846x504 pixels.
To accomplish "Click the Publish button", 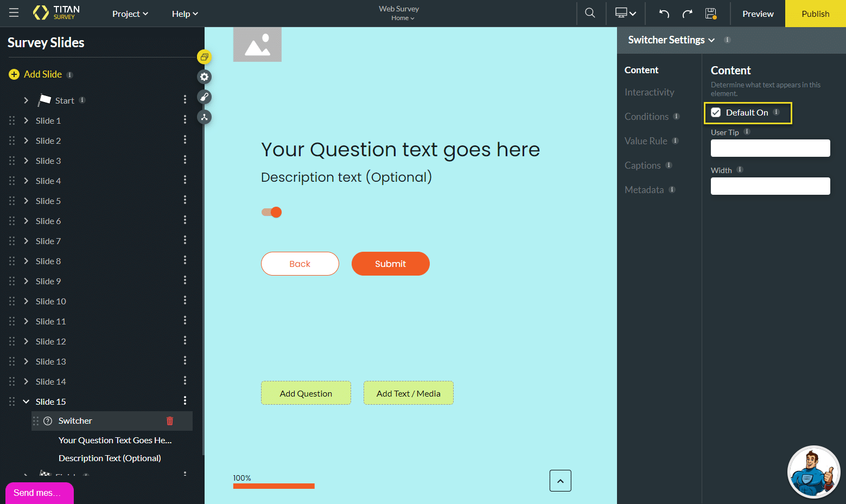I will point(815,14).
